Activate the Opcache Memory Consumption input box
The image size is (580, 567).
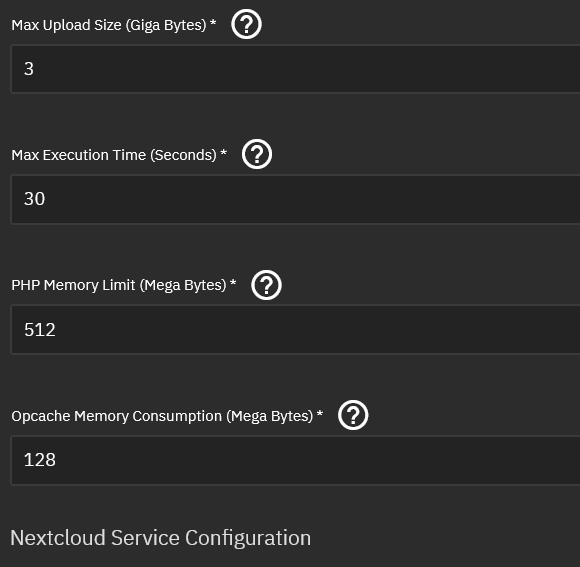[x=295, y=460]
